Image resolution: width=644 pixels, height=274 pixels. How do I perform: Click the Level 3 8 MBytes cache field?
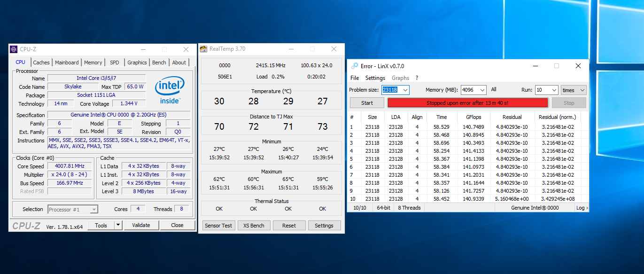click(x=144, y=191)
